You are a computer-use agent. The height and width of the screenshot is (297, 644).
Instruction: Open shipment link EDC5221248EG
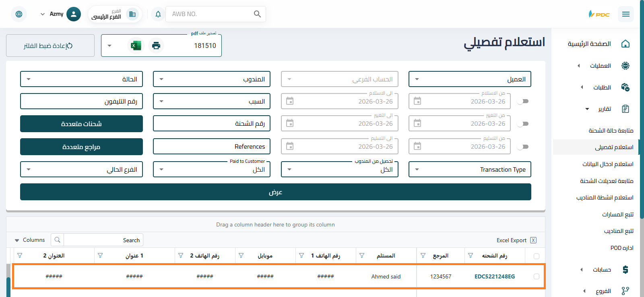pyautogui.click(x=495, y=276)
